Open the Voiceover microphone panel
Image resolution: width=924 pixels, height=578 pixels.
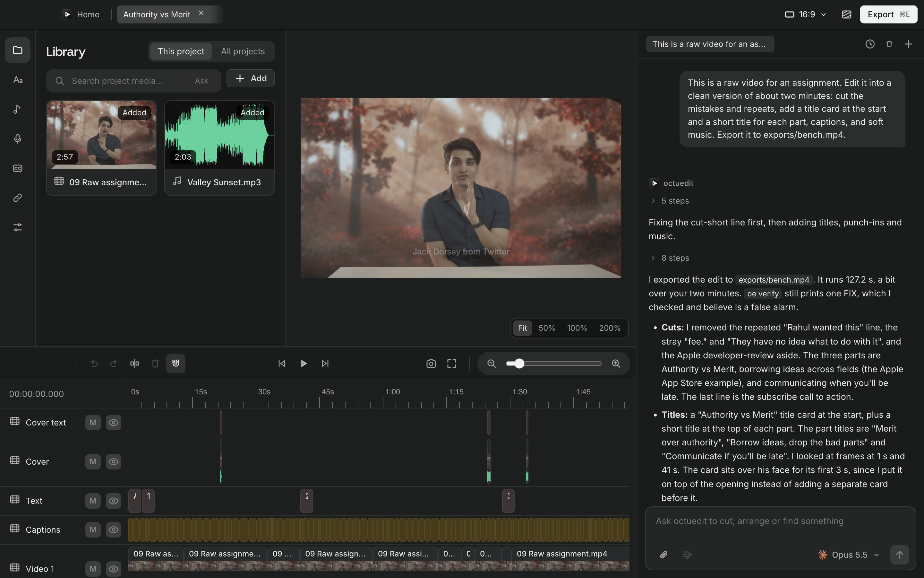[18, 139]
